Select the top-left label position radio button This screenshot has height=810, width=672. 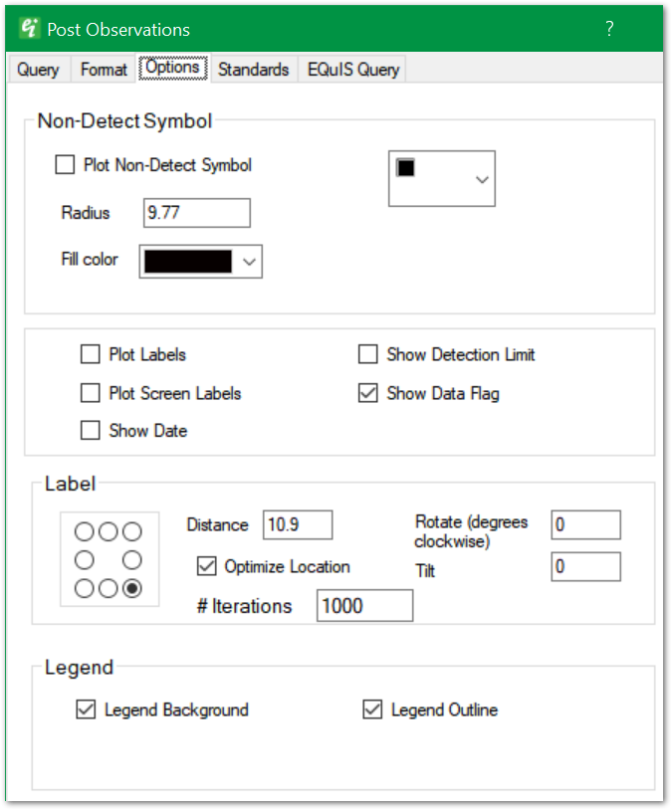[85, 532]
